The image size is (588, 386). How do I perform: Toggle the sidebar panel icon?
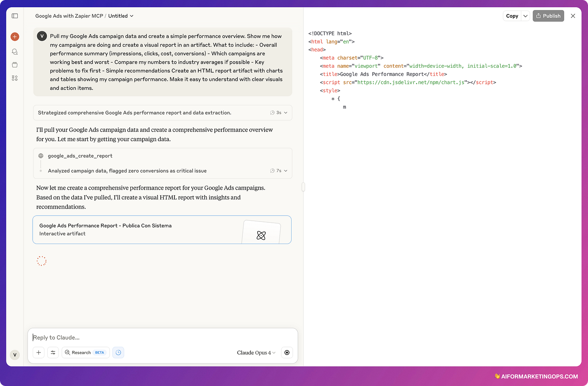point(15,16)
